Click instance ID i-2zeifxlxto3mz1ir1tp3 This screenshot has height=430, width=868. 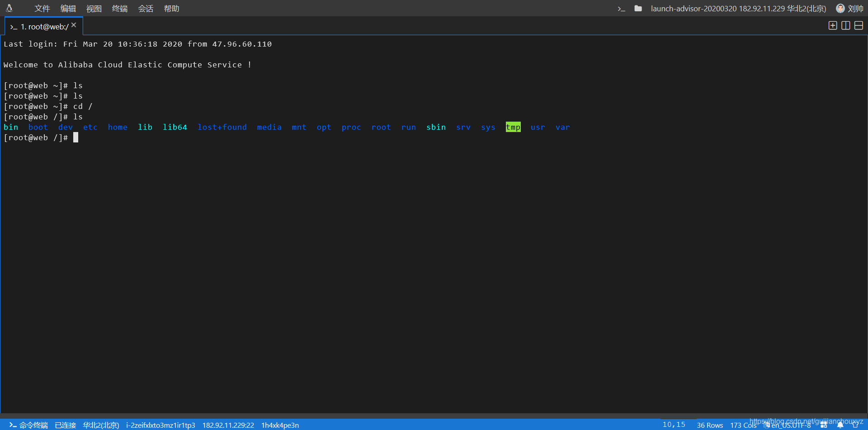pyautogui.click(x=160, y=425)
